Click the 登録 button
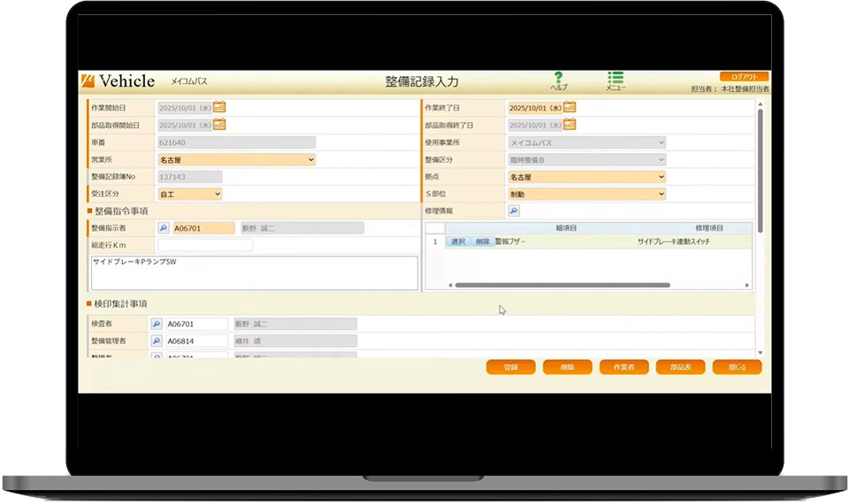Screen dimensions: 849x504 click(x=510, y=367)
